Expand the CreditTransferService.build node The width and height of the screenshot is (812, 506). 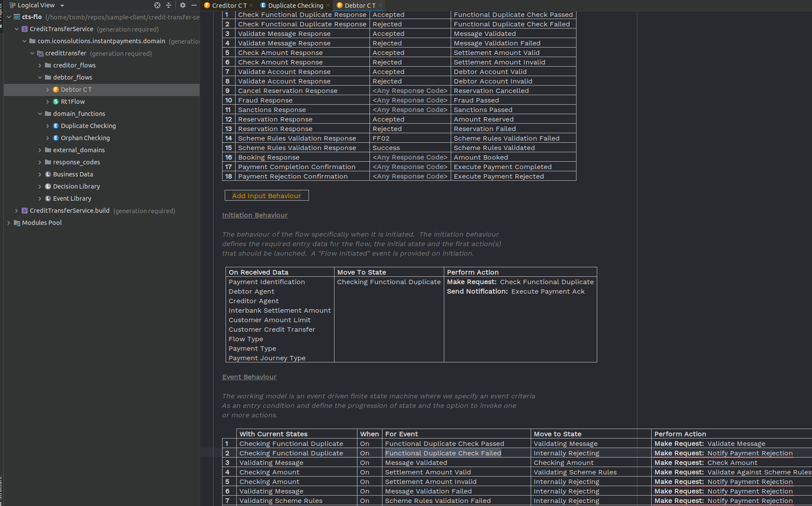tap(16, 211)
